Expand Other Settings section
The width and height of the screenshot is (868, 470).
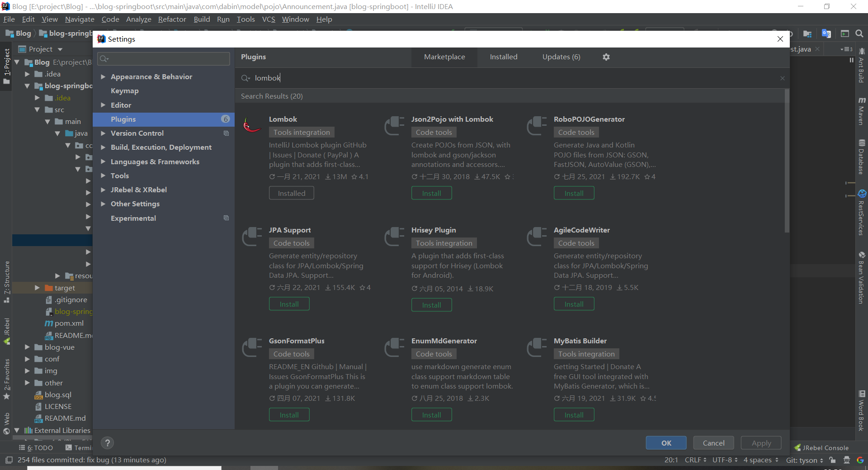tap(103, 204)
